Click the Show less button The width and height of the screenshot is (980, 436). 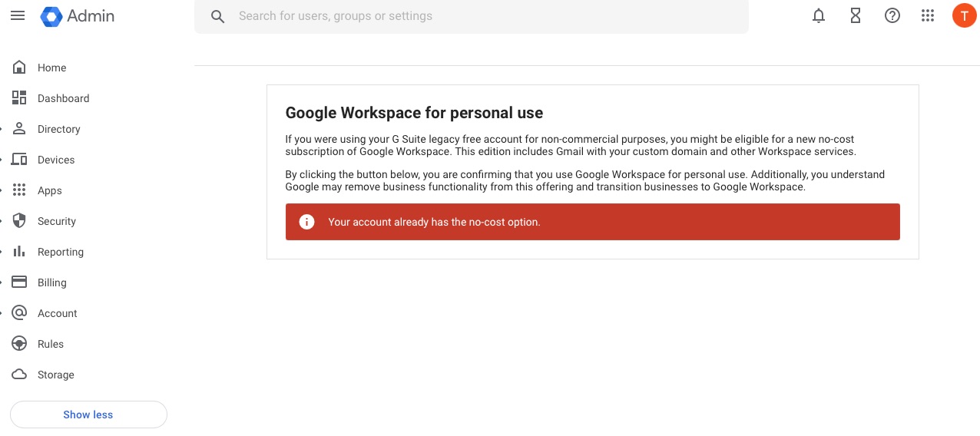click(x=88, y=415)
